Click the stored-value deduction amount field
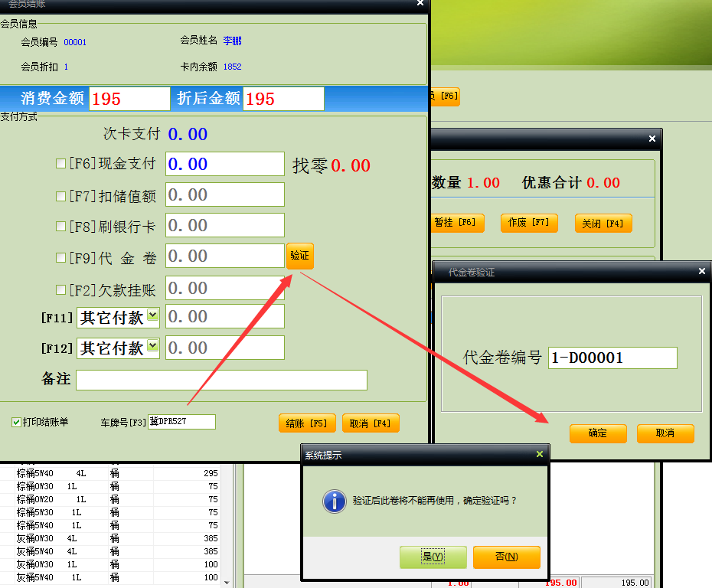 225,194
